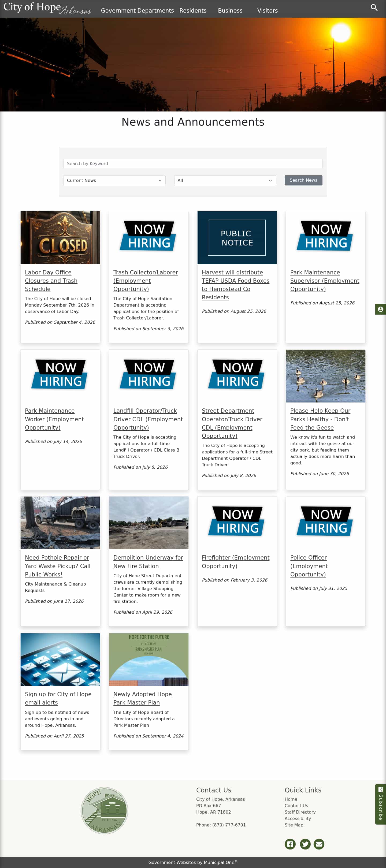Expand the Current News dropdown
386x868 pixels.
[114, 180]
